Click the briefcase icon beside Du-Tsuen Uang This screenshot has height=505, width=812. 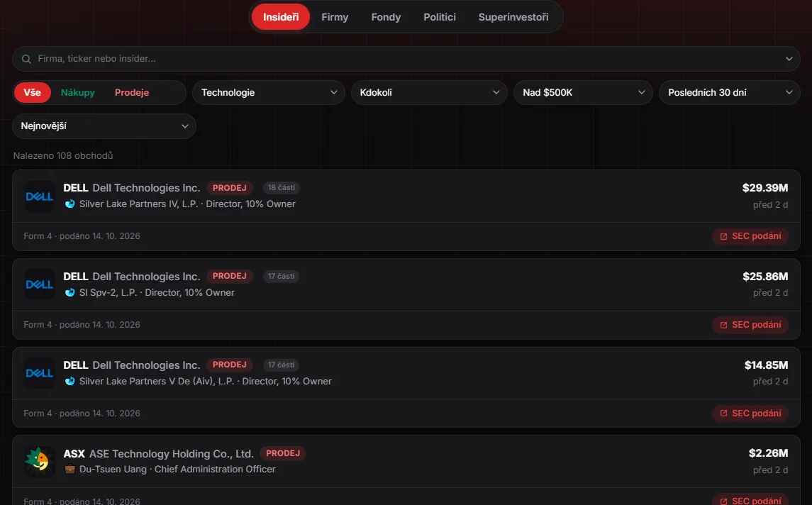[x=70, y=470]
